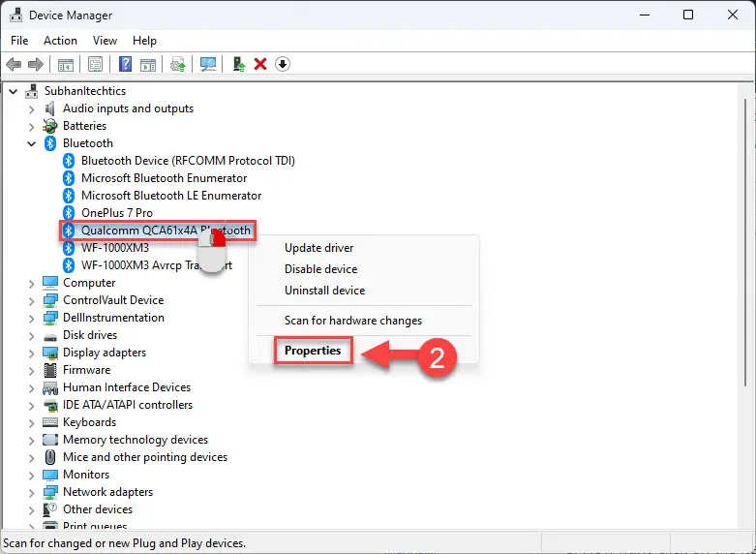Maximize the Device Manager window
Image resolution: width=756 pixels, height=554 pixels.
[x=688, y=15]
